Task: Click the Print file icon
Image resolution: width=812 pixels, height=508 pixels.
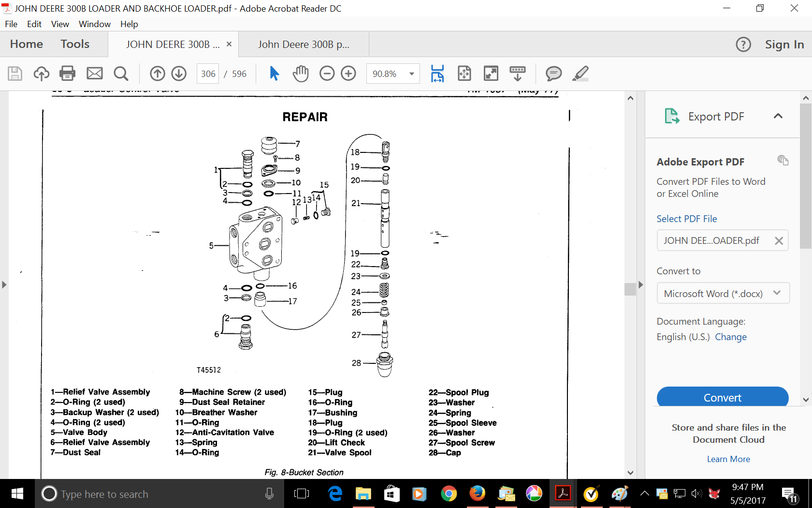Action: [67, 74]
